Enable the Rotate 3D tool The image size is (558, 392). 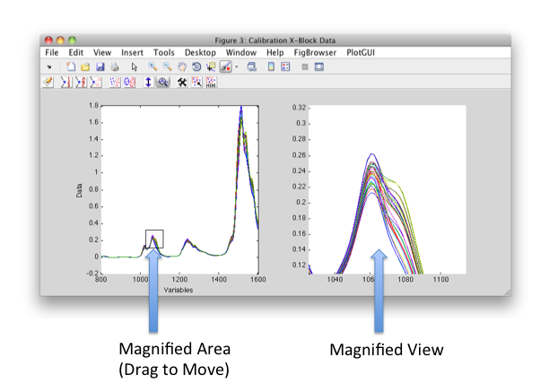click(196, 67)
